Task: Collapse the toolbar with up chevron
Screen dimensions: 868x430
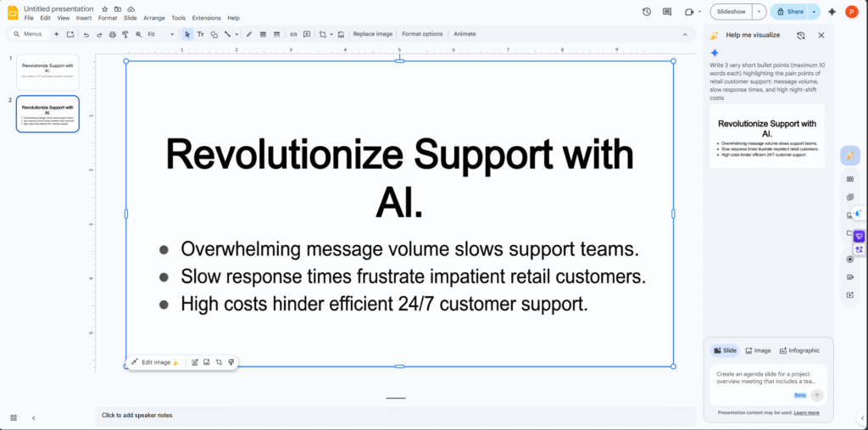Action: [685, 34]
